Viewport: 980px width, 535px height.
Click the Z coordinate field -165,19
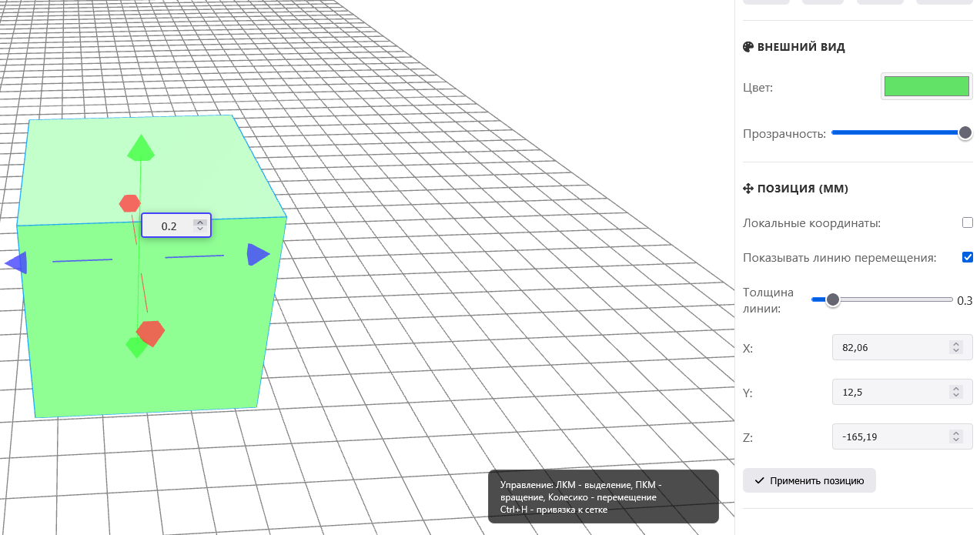(x=902, y=436)
